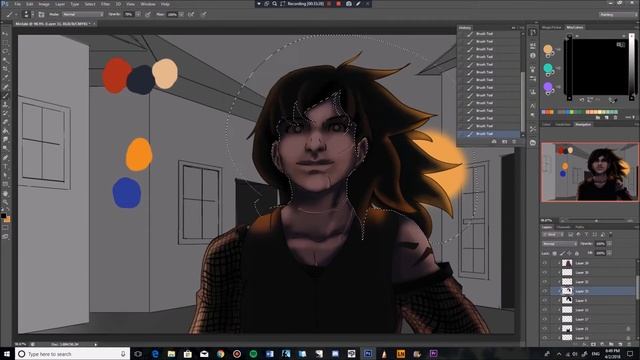Create new snapshot in History panel
The width and height of the screenshot is (640, 360).
tap(504, 142)
